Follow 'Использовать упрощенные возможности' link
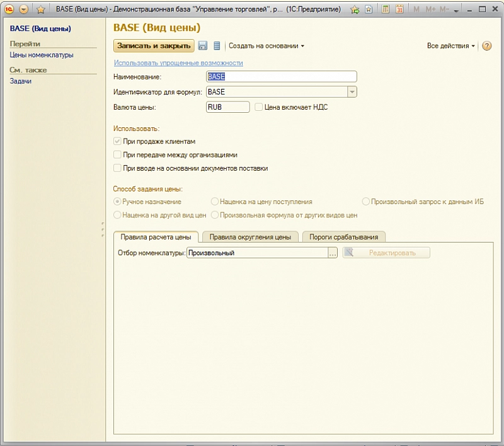Image resolution: width=504 pixels, height=446 pixels. (178, 63)
